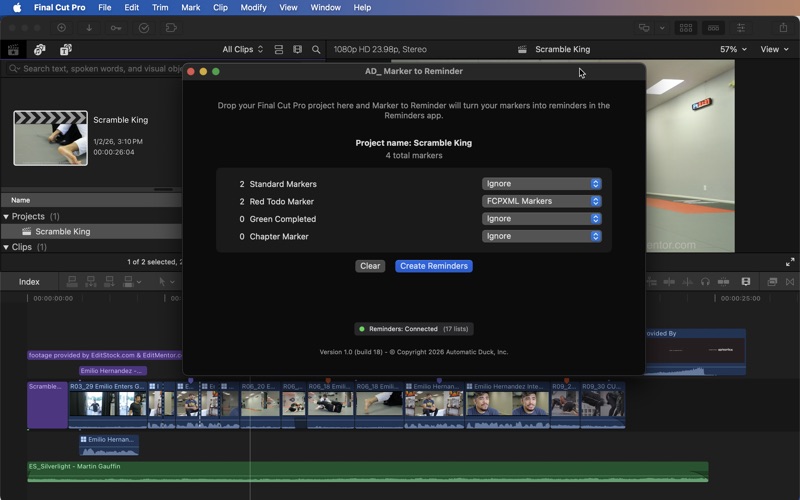
Task: Toggle clip grouping appearance icon in browser
Action: (279, 49)
